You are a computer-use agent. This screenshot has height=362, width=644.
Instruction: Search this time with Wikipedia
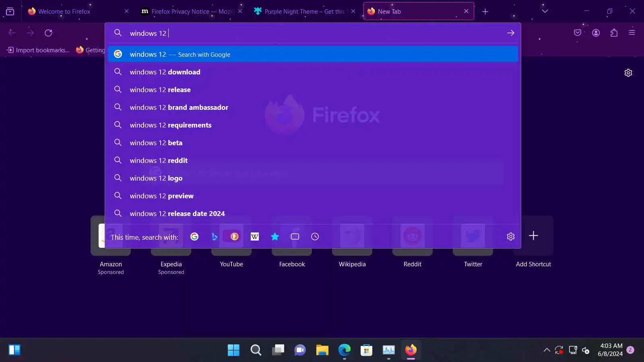(255, 237)
